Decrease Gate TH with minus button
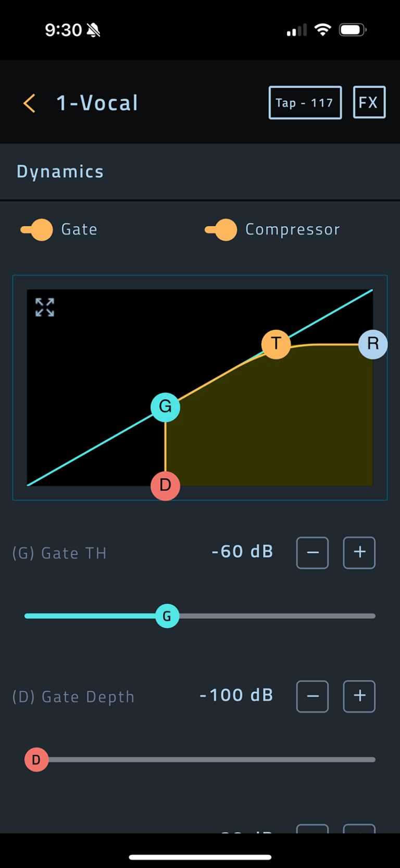The width and height of the screenshot is (400, 868). (312, 553)
